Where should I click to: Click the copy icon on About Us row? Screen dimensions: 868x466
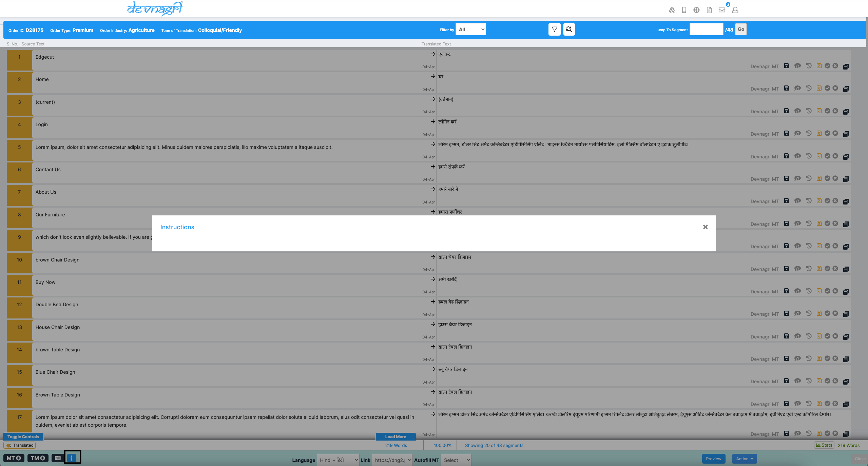point(846,201)
